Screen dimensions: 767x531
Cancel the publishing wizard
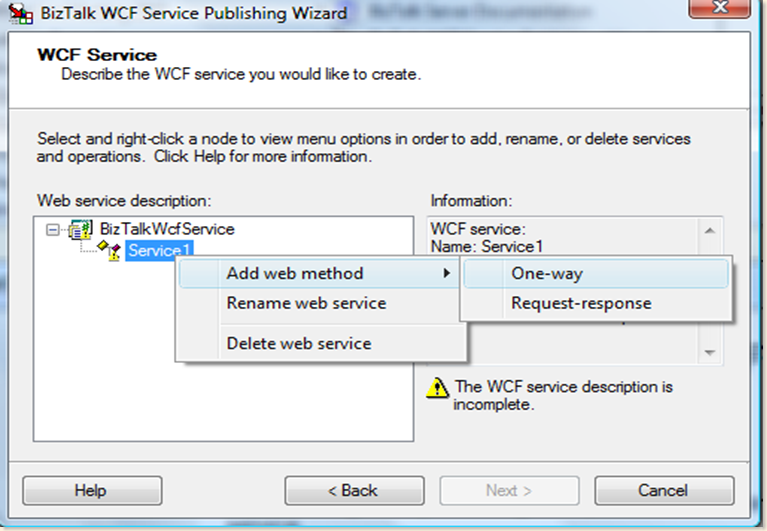pyautogui.click(x=664, y=490)
